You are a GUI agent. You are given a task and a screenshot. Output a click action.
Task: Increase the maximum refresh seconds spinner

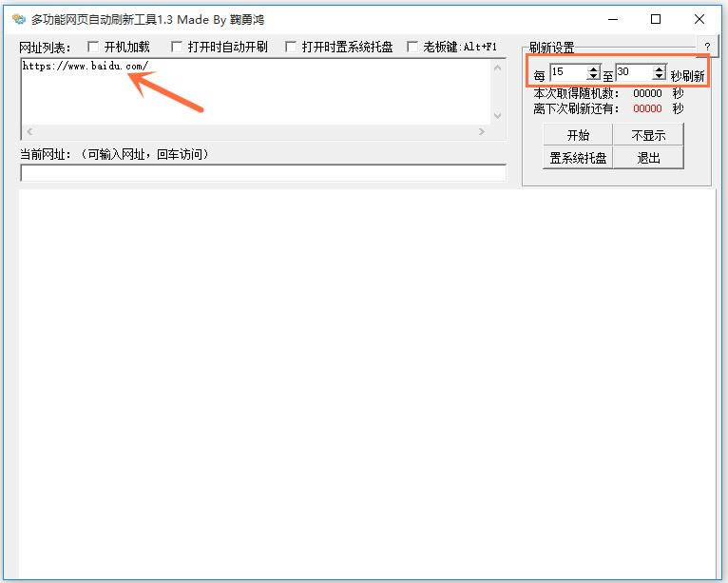[659, 68]
